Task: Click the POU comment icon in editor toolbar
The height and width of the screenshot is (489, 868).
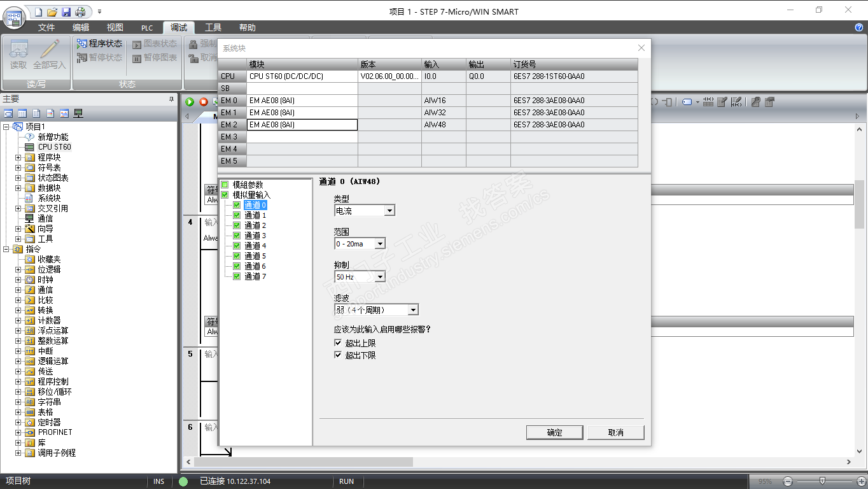Action: (722, 102)
